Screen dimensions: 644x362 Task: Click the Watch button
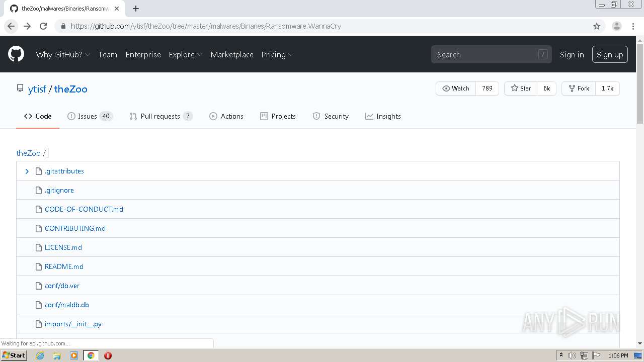click(456, 88)
